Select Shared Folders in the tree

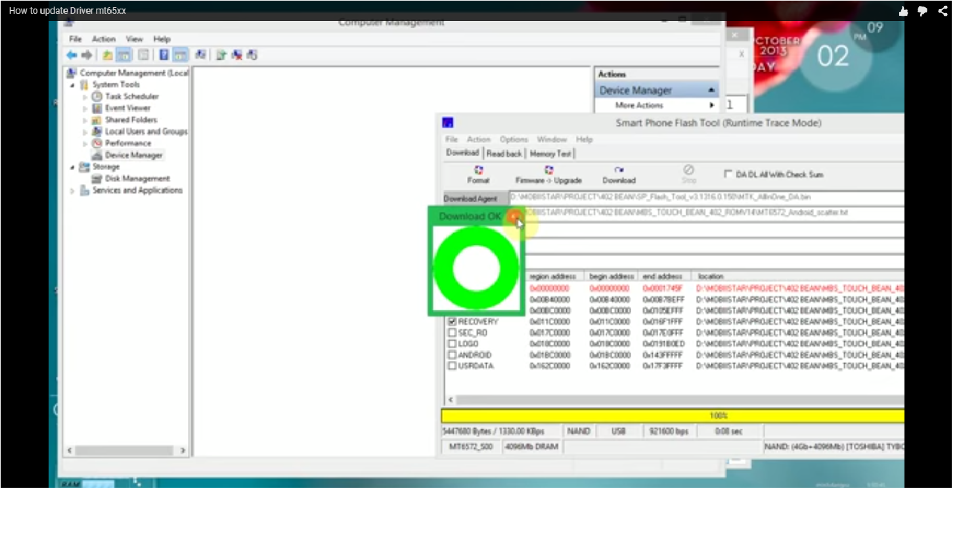[x=131, y=120]
